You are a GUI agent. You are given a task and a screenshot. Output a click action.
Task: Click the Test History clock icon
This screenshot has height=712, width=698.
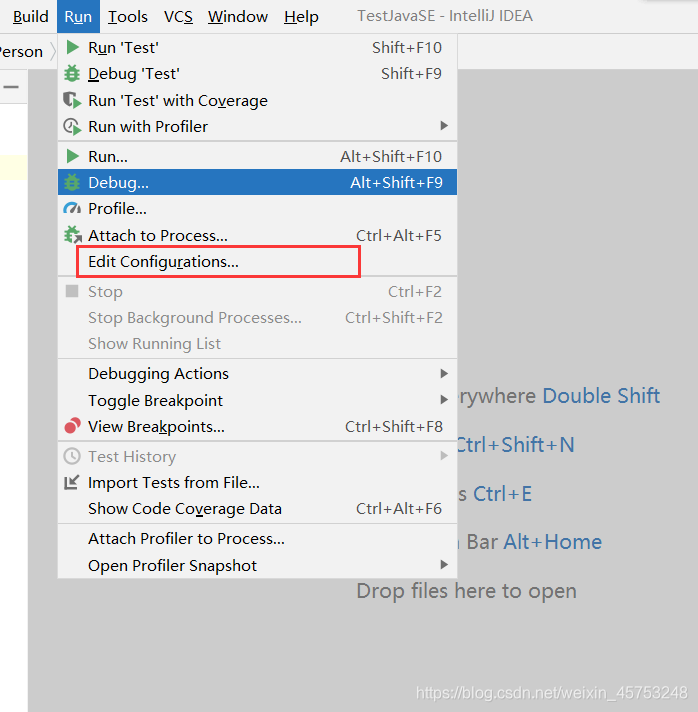click(72, 456)
